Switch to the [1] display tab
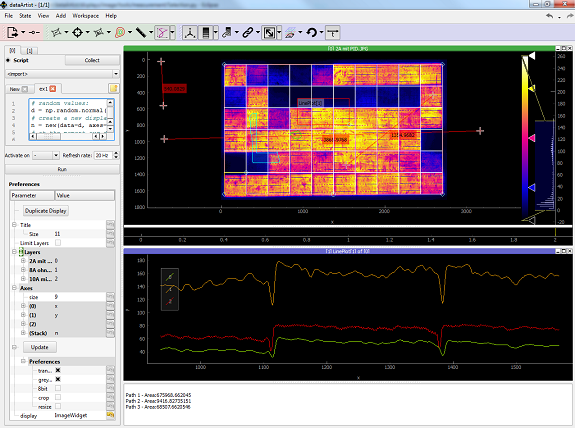Viewport: 575px width, 428px height. pos(29,51)
